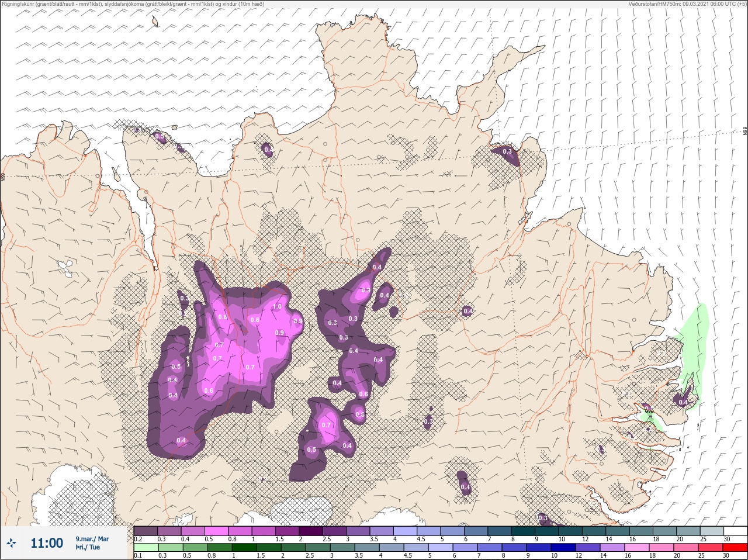748x560 pixels.
Task: Click the weekday text "þri./ Tue"
Action: pos(88,547)
